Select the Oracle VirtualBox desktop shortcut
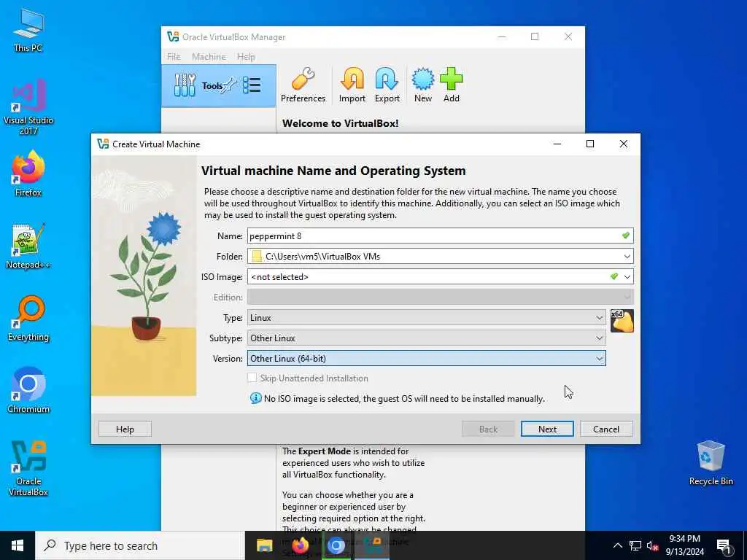747x560 pixels. [x=28, y=469]
